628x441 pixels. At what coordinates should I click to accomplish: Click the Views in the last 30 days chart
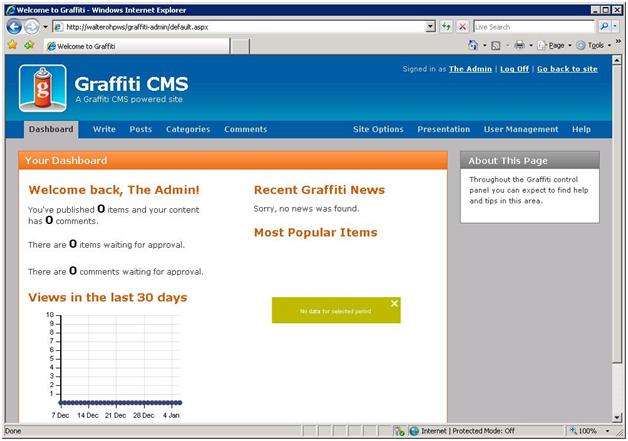115,364
